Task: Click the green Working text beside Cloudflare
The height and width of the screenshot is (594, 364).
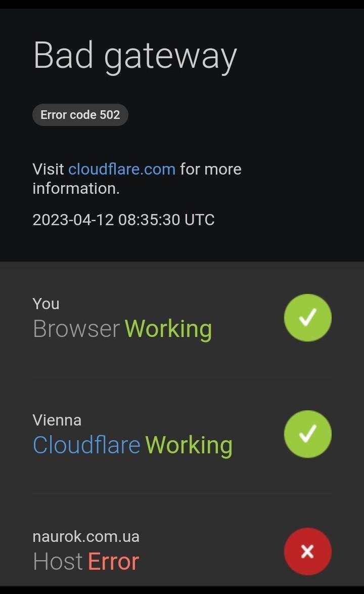Action: click(x=189, y=445)
